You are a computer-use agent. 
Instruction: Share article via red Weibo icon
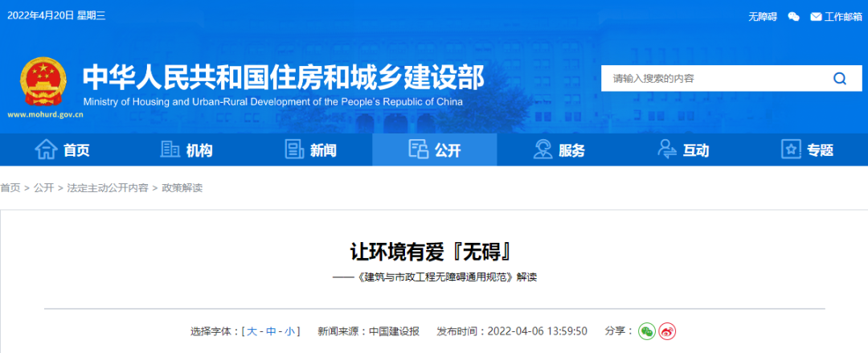[667, 331]
